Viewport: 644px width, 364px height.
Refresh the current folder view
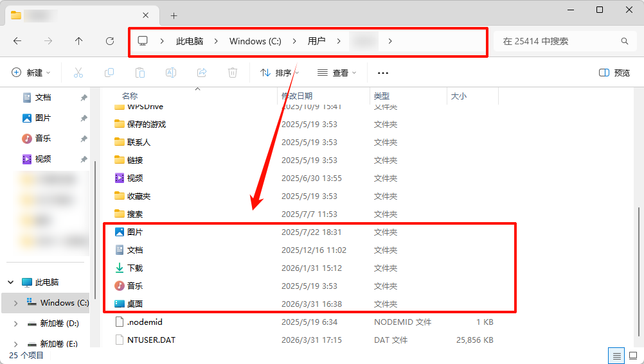click(110, 41)
